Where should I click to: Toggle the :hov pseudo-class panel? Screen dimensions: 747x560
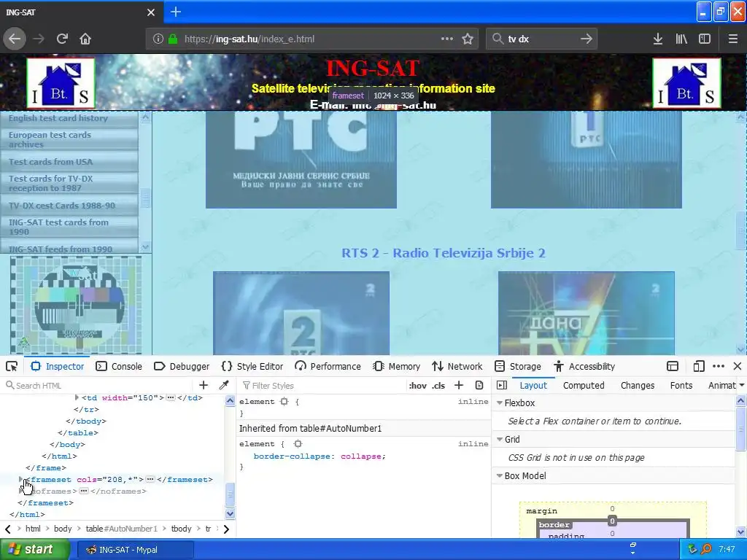(x=418, y=386)
